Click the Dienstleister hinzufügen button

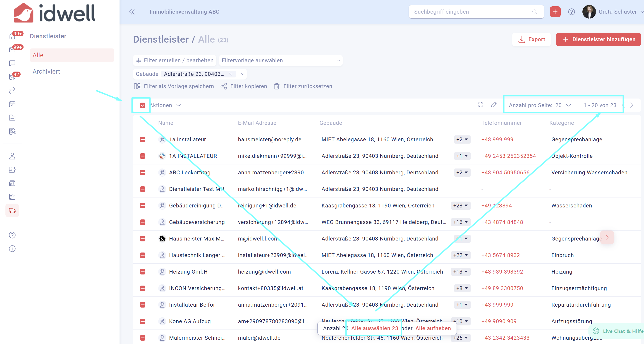pyautogui.click(x=598, y=40)
